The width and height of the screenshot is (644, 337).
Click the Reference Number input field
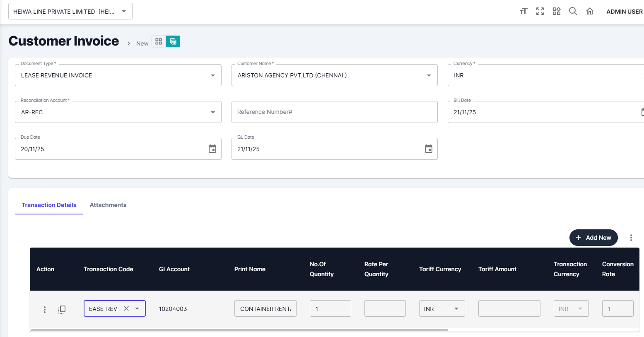[334, 112]
